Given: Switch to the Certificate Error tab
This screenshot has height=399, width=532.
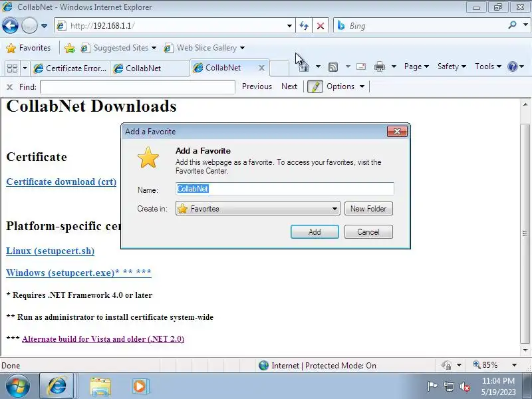Looking at the screenshot, I should [70, 68].
